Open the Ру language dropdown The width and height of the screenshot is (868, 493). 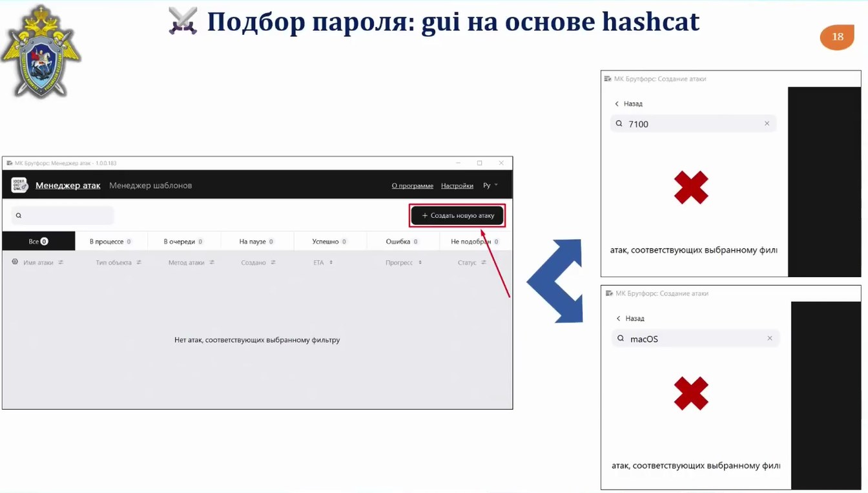pyautogui.click(x=491, y=185)
